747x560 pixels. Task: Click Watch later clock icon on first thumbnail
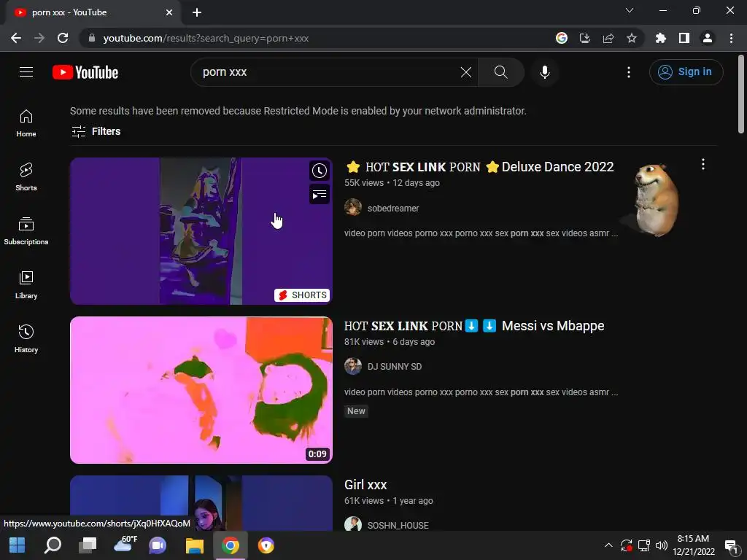(320, 171)
